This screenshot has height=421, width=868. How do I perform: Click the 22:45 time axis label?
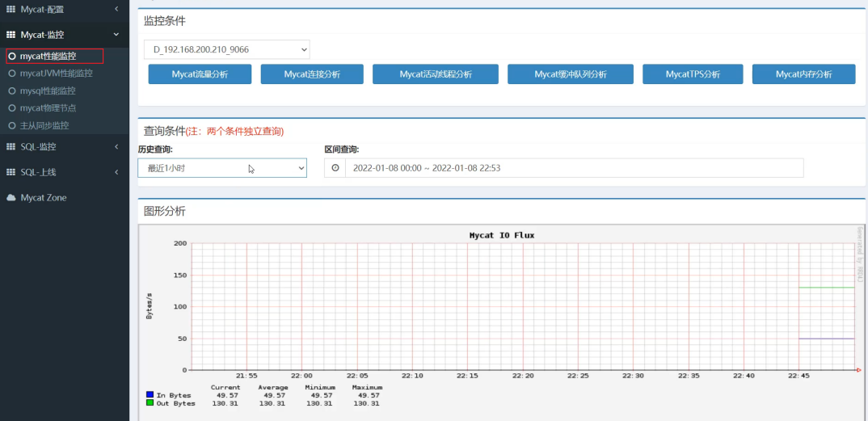[798, 376]
